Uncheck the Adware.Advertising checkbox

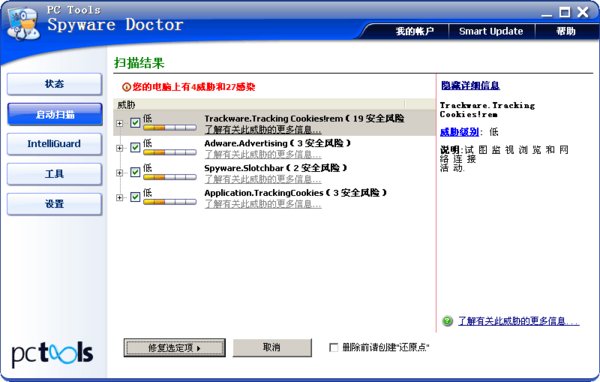click(x=135, y=147)
